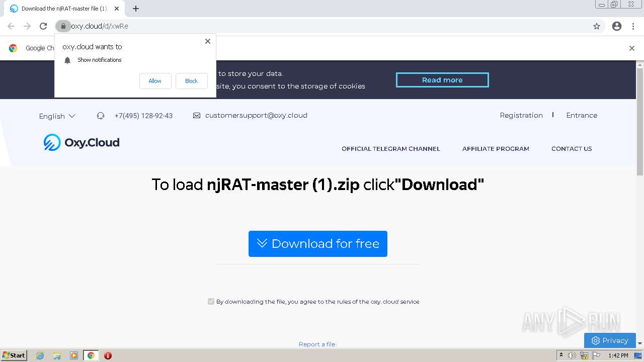
Task: Call the +7(495) 128-92-43 number
Action: click(x=143, y=116)
